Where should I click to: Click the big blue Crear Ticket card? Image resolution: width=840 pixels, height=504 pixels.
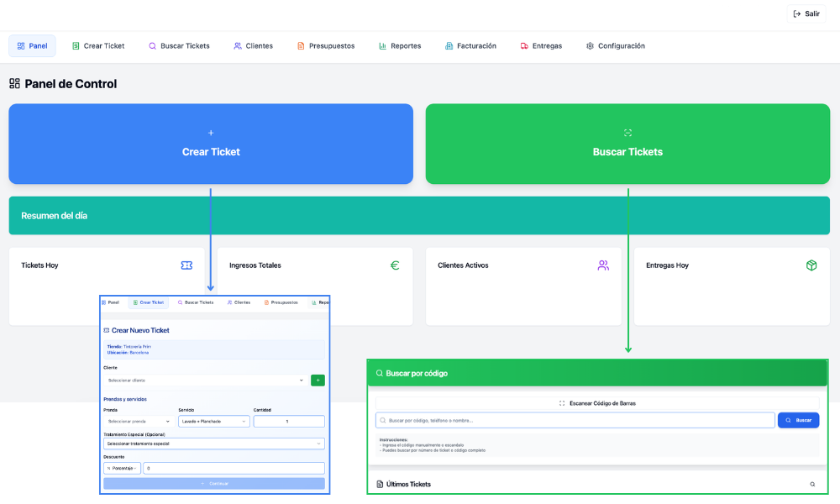(211, 144)
